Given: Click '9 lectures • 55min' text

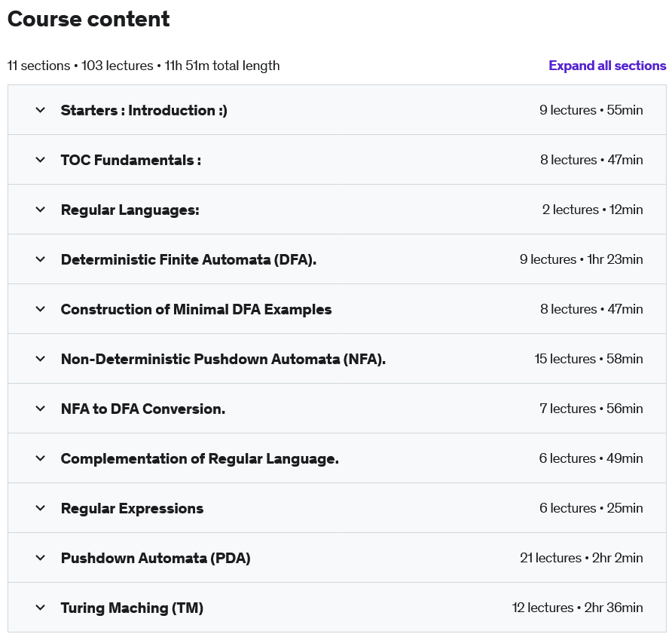Looking at the screenshot, I should (x=591, y=110).
